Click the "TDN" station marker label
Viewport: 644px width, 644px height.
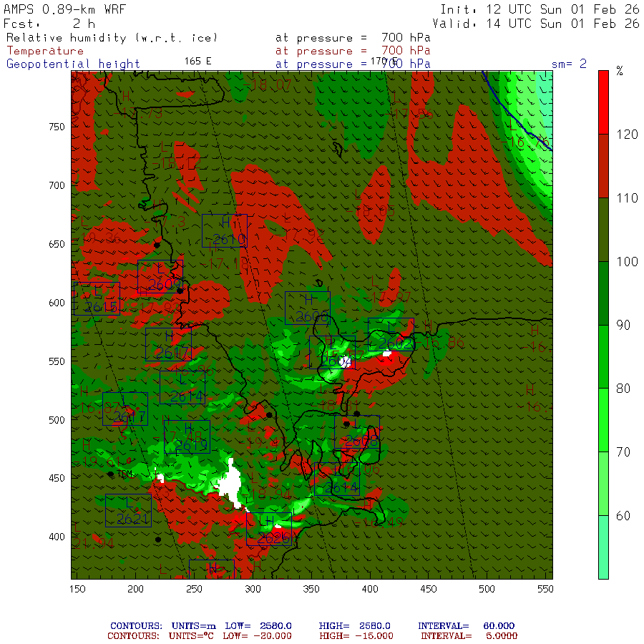125,474
